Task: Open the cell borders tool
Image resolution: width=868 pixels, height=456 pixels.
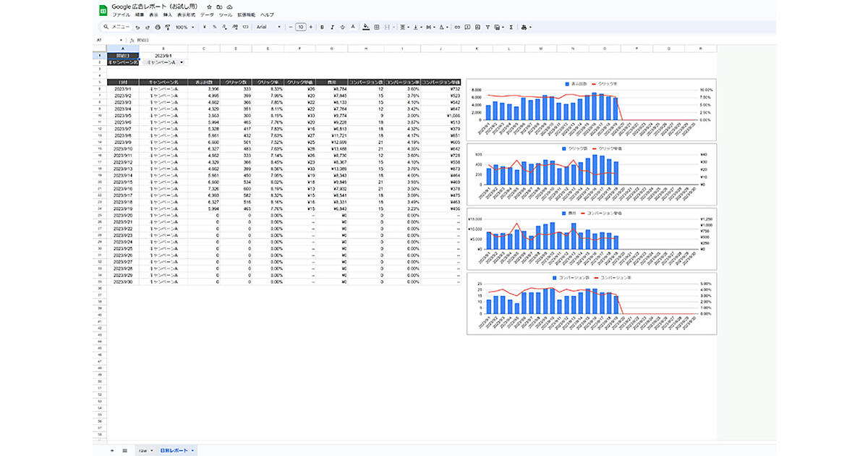Action: [377, 28]
